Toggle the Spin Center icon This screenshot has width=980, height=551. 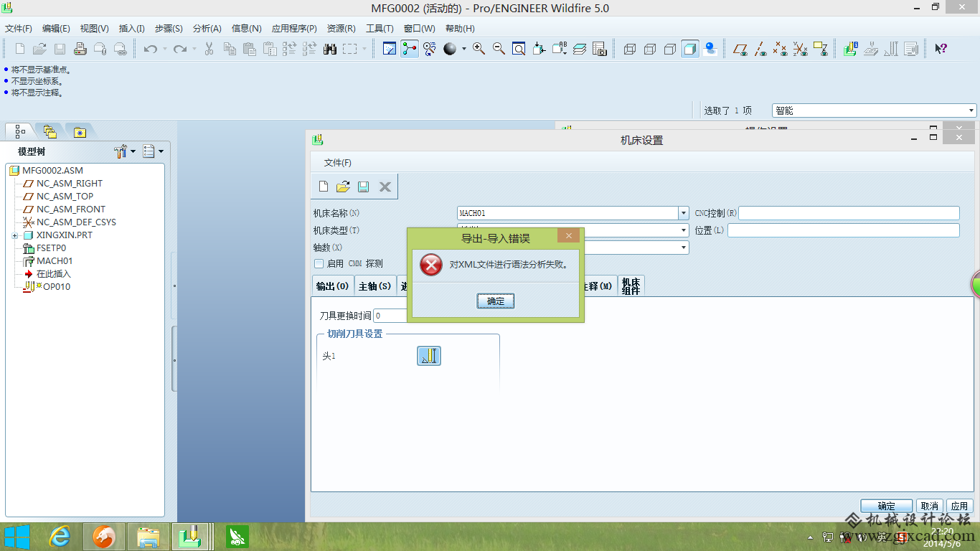click(x=410, y=49)
